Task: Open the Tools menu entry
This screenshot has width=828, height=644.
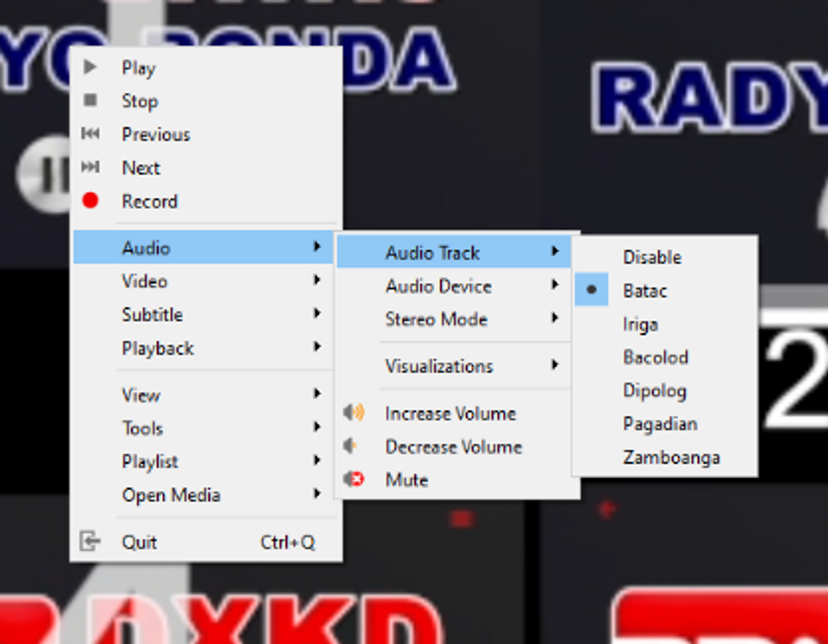Action: pyautogui.click(x=203, y=427)
